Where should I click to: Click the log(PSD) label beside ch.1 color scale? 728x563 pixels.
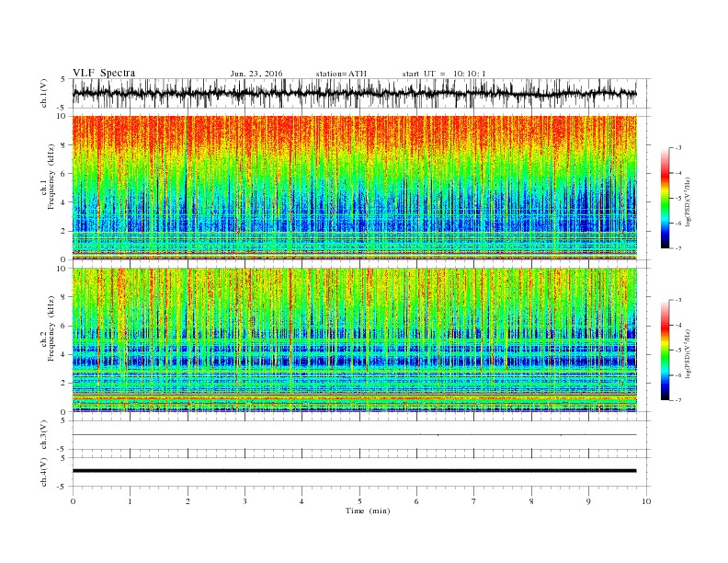point(688,201)
